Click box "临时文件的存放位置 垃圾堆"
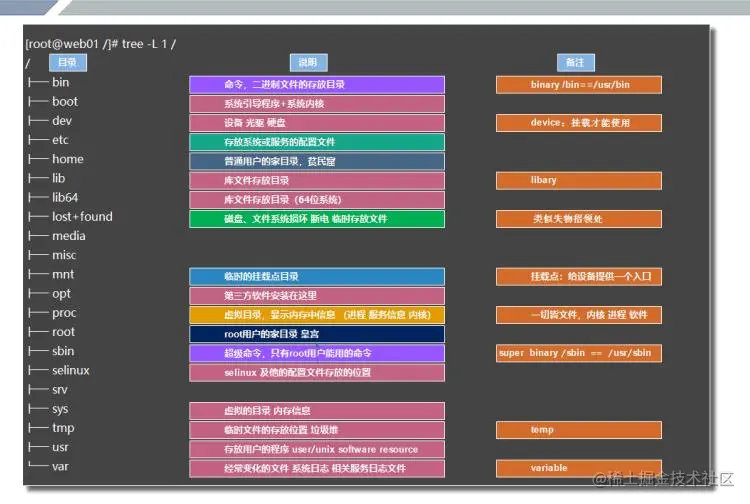The height and width of the screenshot is (504, 750). coord(317,430)
